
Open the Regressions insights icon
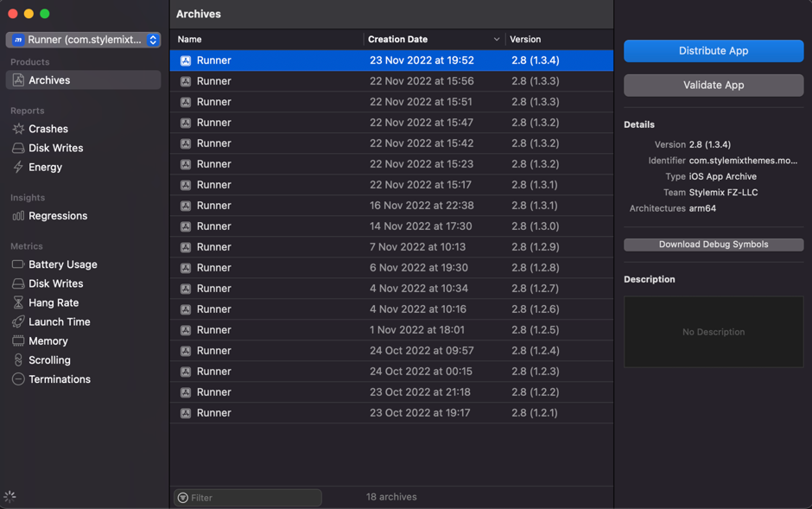[x=18, y=216]
